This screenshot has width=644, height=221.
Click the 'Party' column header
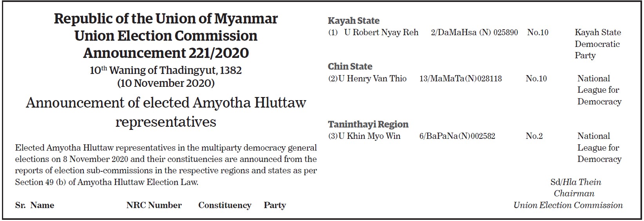[x=275, y=205]
